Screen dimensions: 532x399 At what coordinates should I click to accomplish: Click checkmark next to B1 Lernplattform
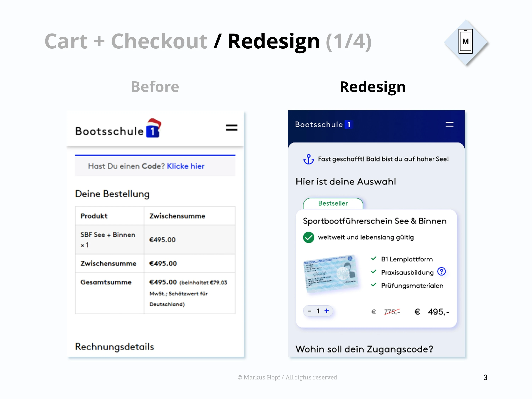[373, 259]
